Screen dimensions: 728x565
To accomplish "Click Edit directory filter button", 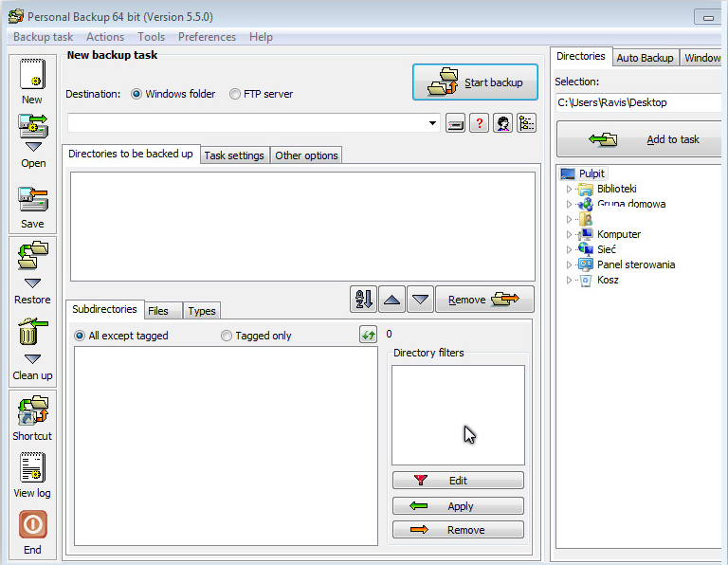I will 458,481.
